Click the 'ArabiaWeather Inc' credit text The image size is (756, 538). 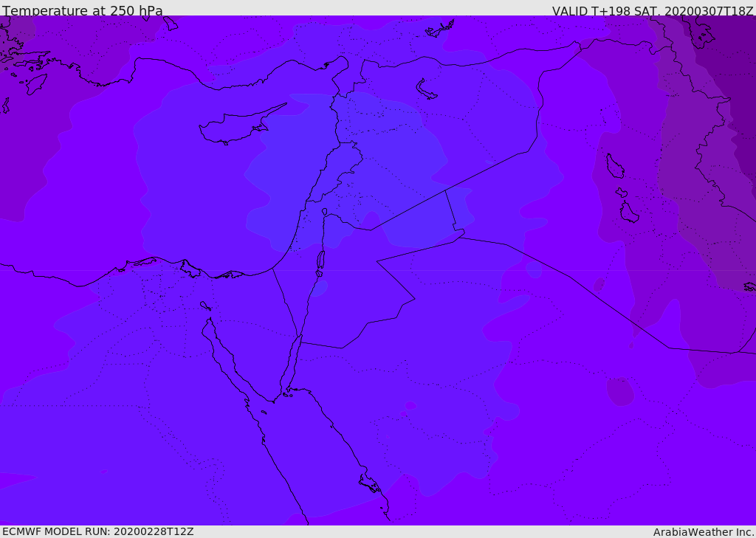pos(703,532)
